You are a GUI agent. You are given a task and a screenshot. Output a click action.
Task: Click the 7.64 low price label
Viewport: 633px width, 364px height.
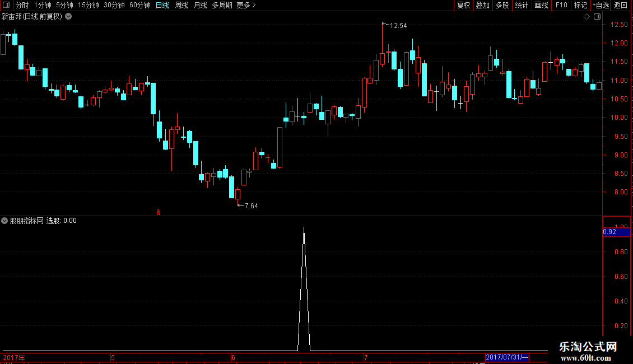point(251,206)
